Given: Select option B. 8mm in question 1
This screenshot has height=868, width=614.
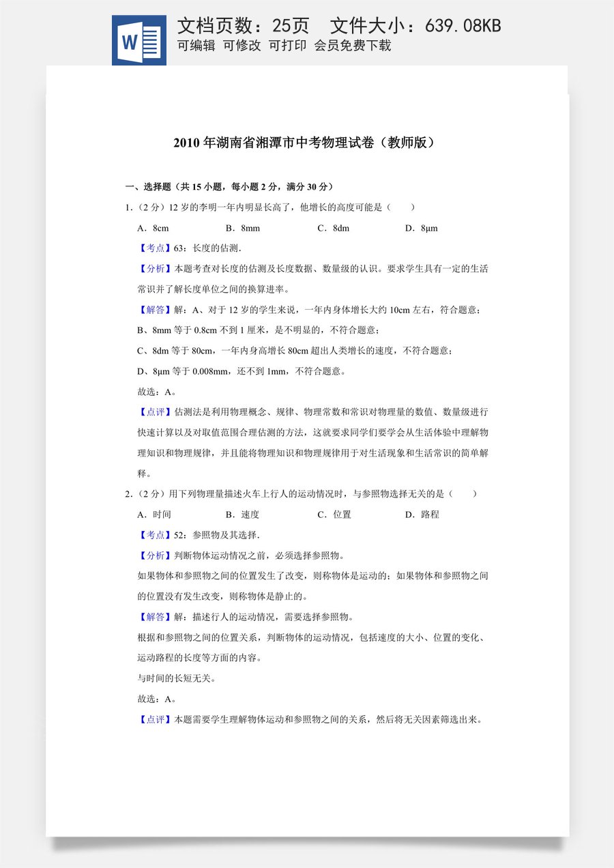Looking at the screenshot, I should click(x=243, y=228).
